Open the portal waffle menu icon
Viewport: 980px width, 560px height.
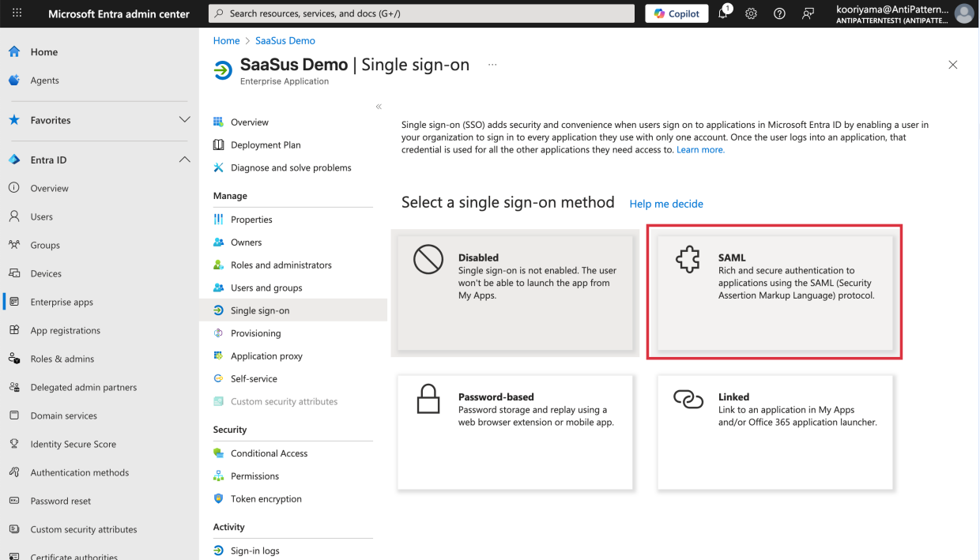click(17, 13)
